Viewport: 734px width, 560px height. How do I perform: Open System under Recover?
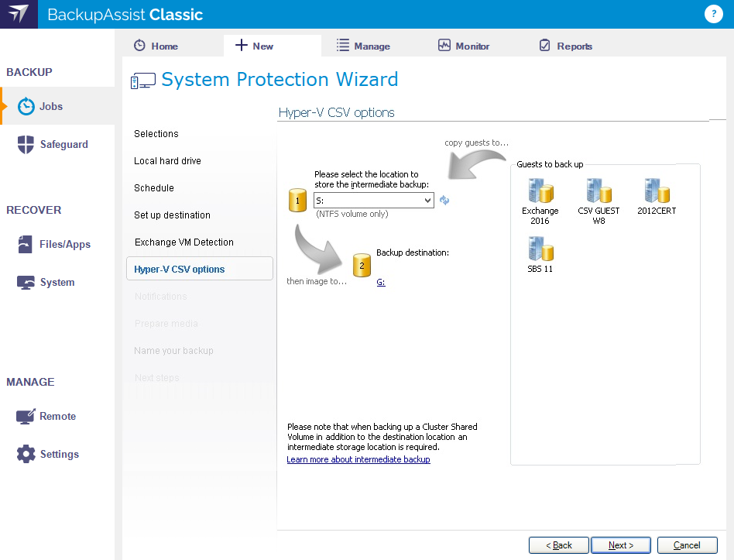[57, 283]
